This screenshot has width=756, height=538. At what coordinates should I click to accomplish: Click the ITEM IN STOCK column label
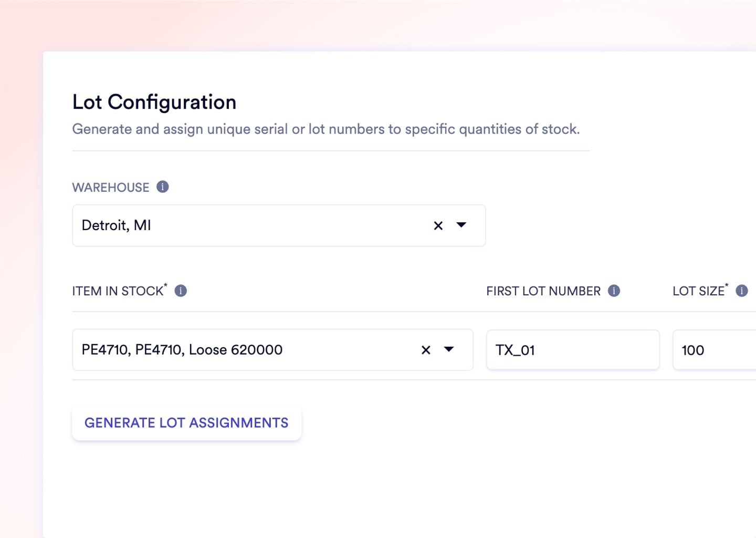[118, 291]
